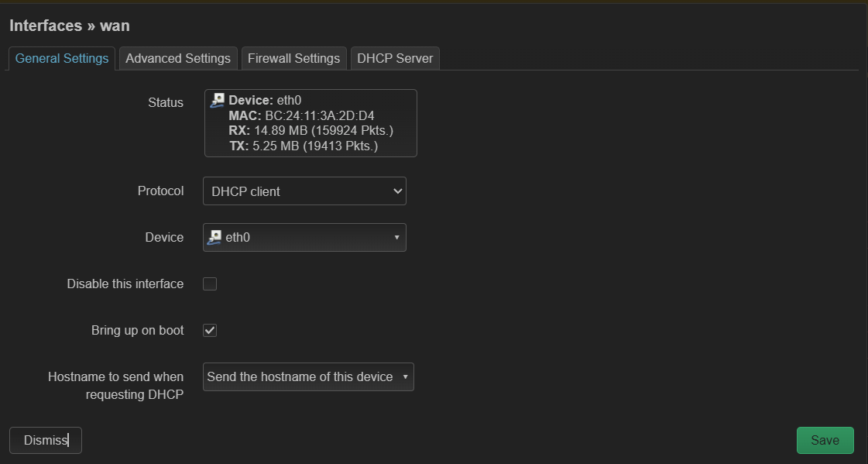Click the Disable this interface label
The image size is (868, 464).
click(125, 284)
